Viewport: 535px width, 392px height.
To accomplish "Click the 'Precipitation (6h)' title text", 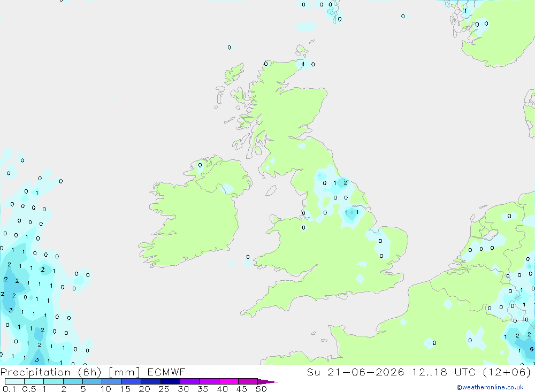I will (x=51, y=372).
